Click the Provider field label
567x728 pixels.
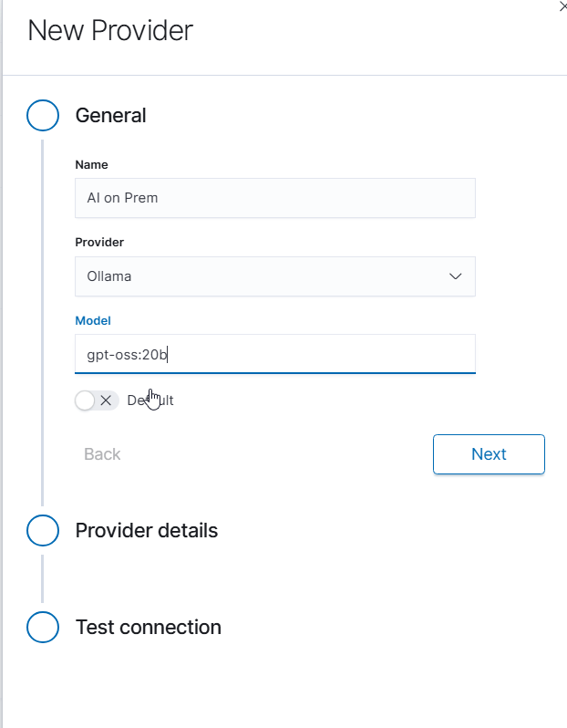99,243
